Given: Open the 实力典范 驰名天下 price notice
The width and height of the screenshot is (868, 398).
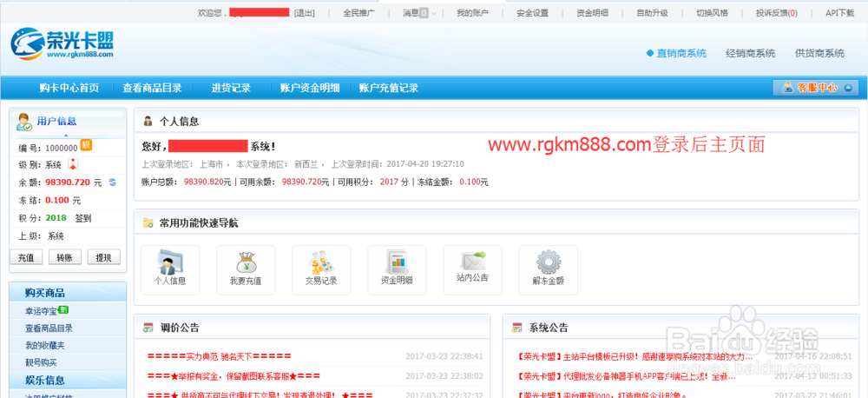Looking at the screenshot, I should coord(220,356).
